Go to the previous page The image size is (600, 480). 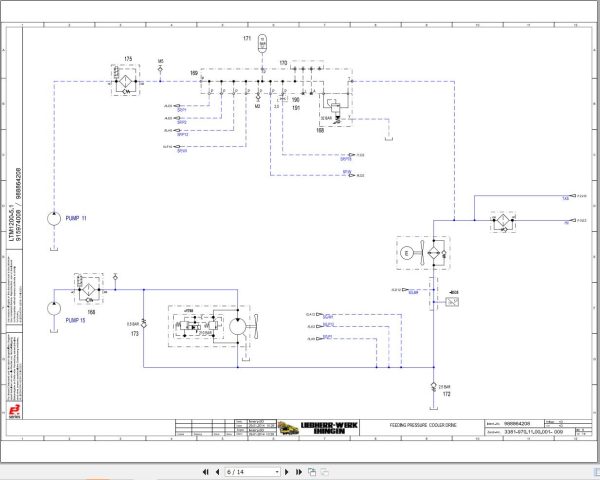pyautogui.click(x=217, y=472)
